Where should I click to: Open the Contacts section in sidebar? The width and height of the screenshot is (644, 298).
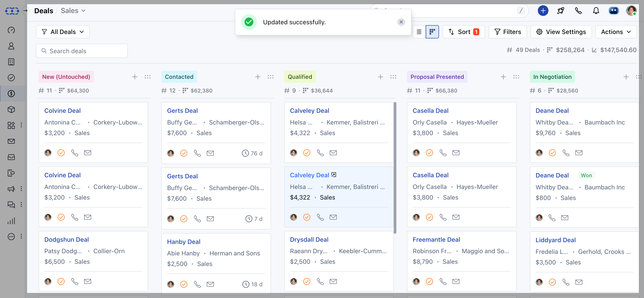pos(11,46)
